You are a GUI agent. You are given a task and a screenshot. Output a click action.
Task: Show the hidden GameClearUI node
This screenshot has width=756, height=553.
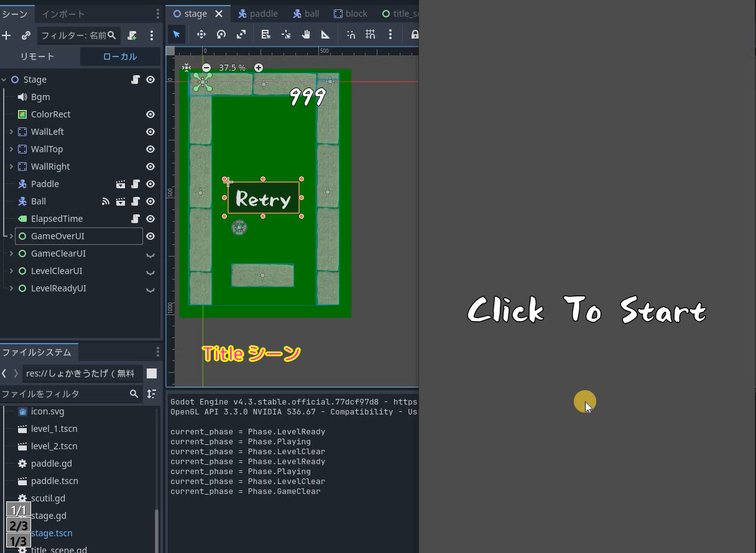150,254
